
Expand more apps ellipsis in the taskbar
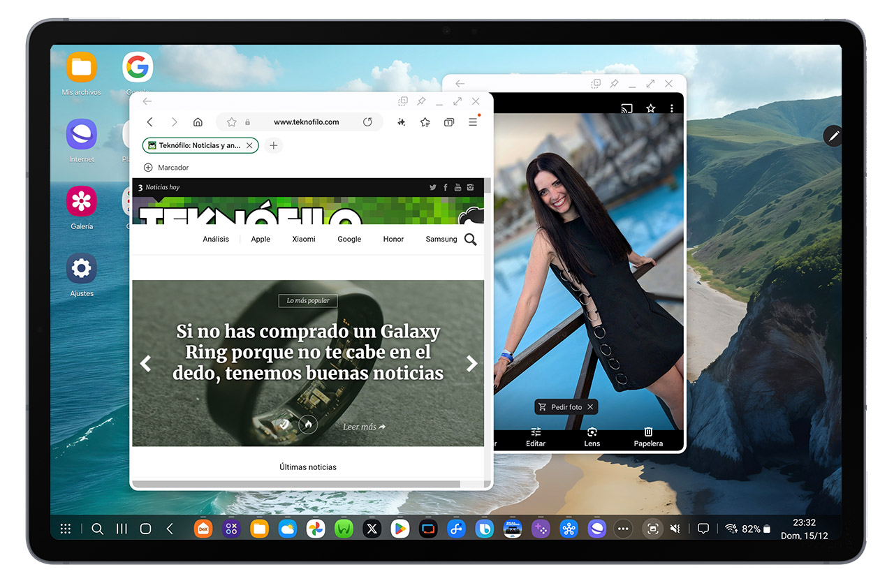pos(623,529)
